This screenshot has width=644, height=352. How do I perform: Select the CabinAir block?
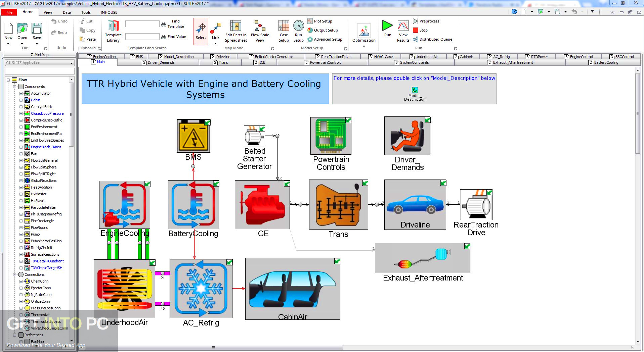293,289
